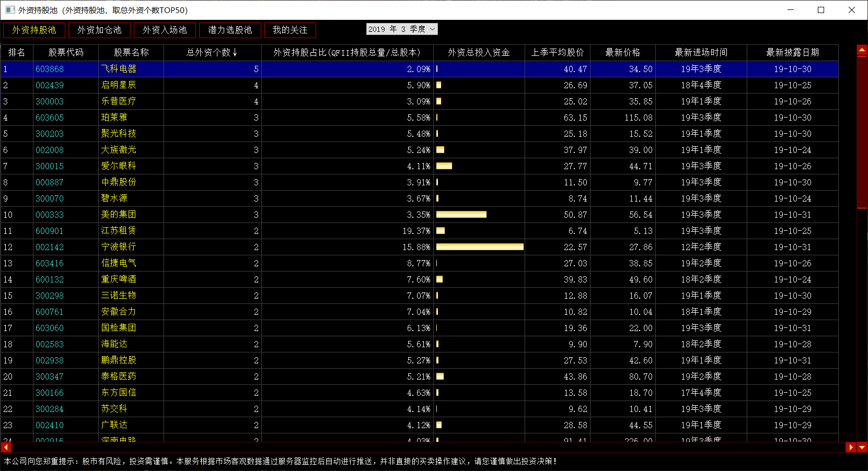
Task: Click the horizontal scroll left arrow
Action: [x=6, y=448]
